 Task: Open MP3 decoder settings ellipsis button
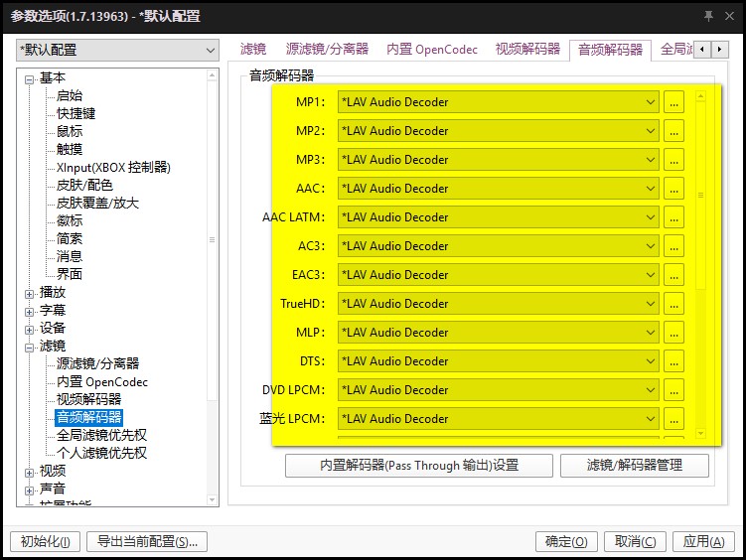tap(673, 160)
